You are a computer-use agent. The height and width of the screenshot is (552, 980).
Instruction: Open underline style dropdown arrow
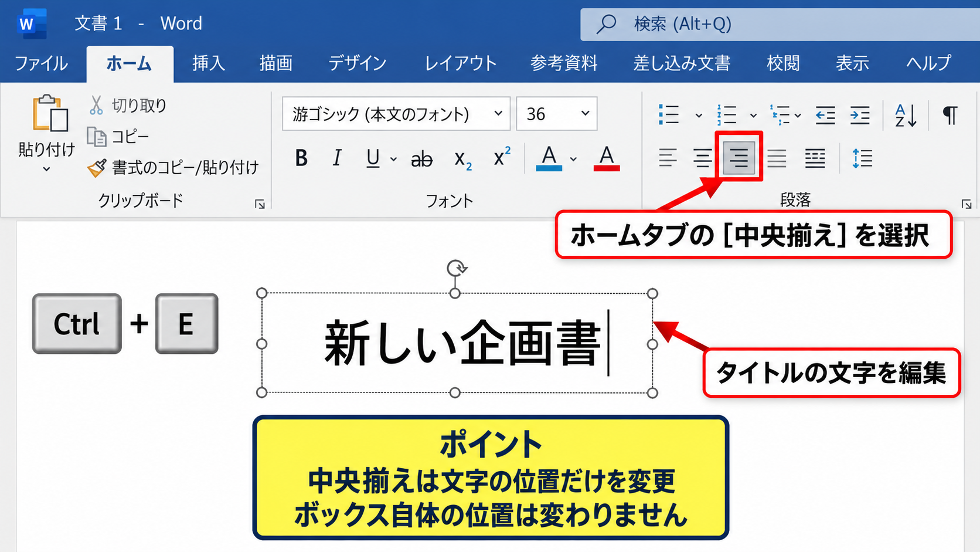click(393, 159)
